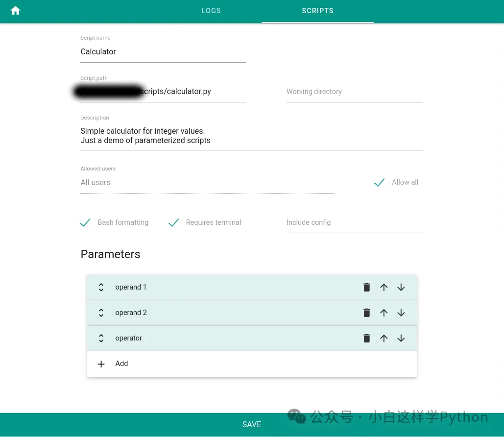Expand the operand 1 parameter row

(x=101, y=288)
